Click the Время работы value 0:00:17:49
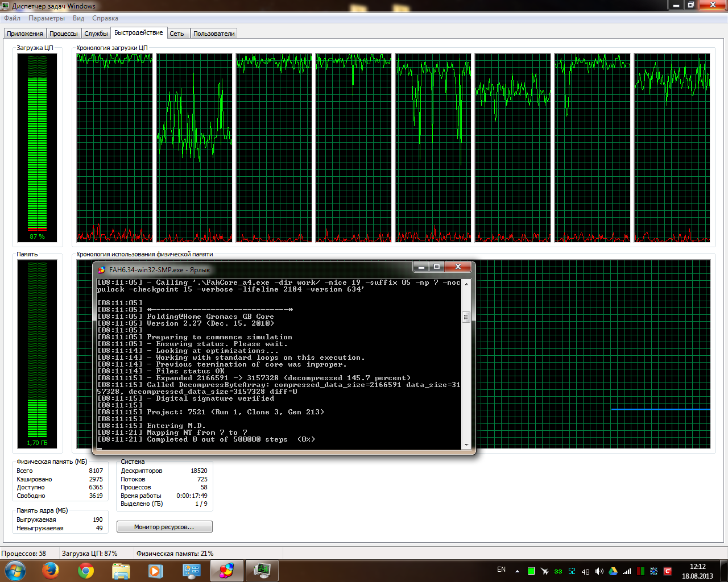 click(192, 496)
